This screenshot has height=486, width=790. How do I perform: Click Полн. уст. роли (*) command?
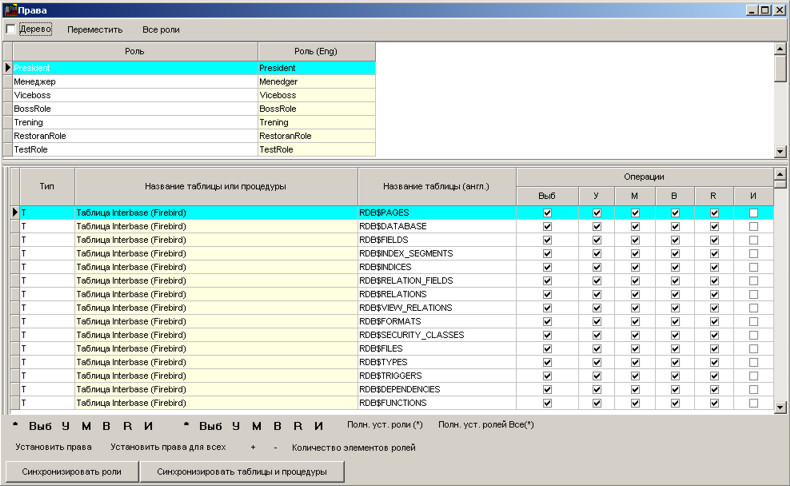pos(385,425)
